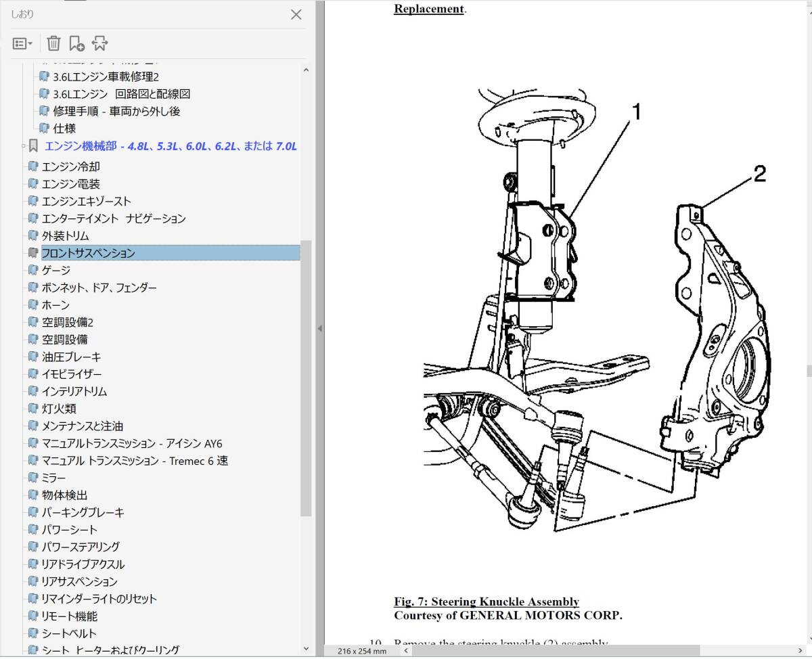Open the bookmark options dropdown menu
Viewport: 812px width, 659px height.
pyautogui.click(x=22, y=43)
